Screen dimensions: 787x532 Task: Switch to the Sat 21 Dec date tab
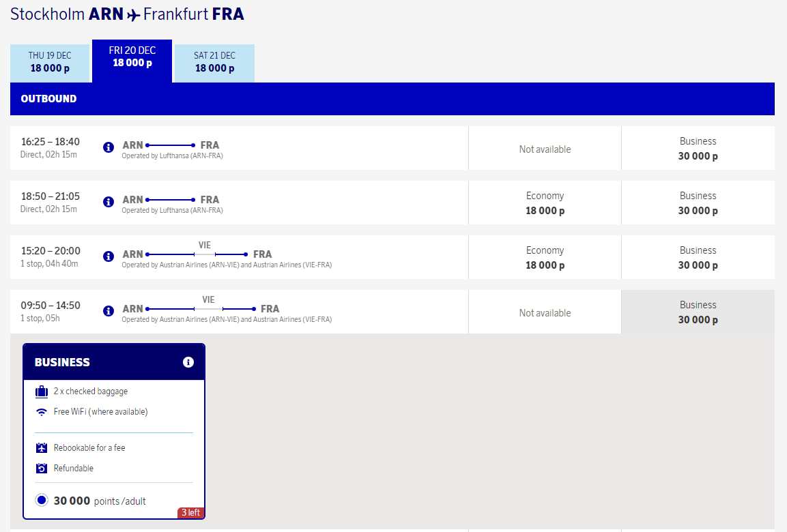214,62
